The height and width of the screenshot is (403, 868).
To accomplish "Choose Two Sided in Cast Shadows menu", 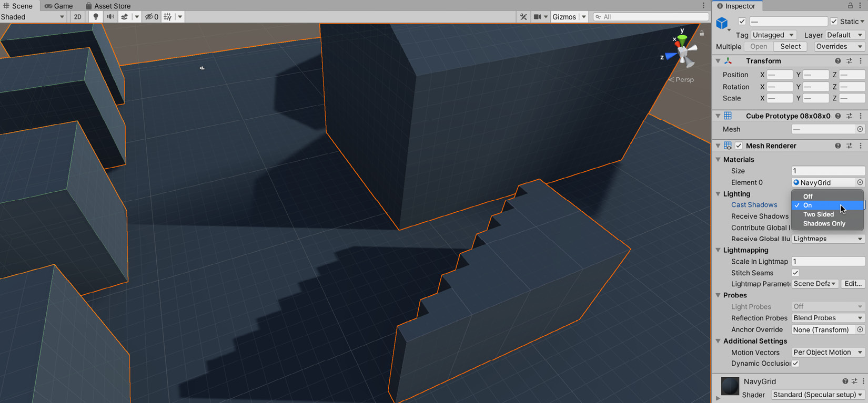I will pos(827,214).
